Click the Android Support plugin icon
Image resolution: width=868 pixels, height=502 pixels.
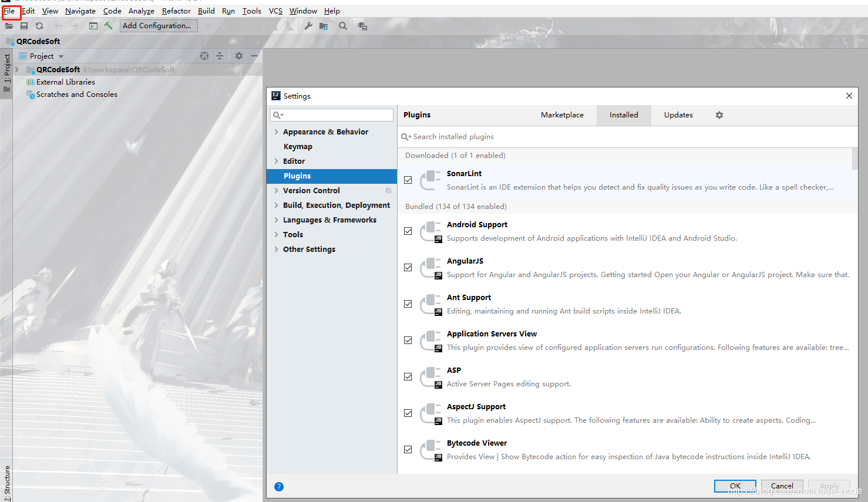[430, 231]
